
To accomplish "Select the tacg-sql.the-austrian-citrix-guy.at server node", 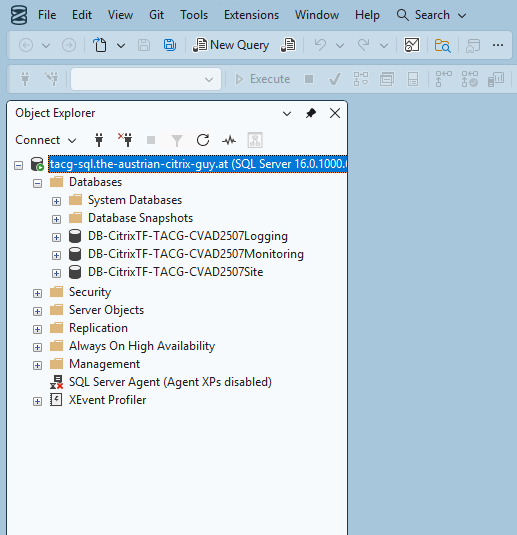I will pos(198,164).
